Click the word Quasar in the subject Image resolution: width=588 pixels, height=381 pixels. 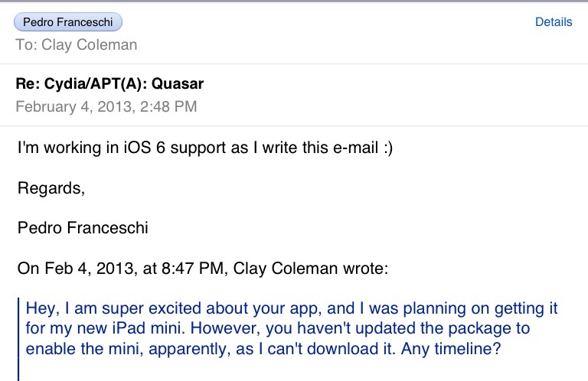click(178, 83)
